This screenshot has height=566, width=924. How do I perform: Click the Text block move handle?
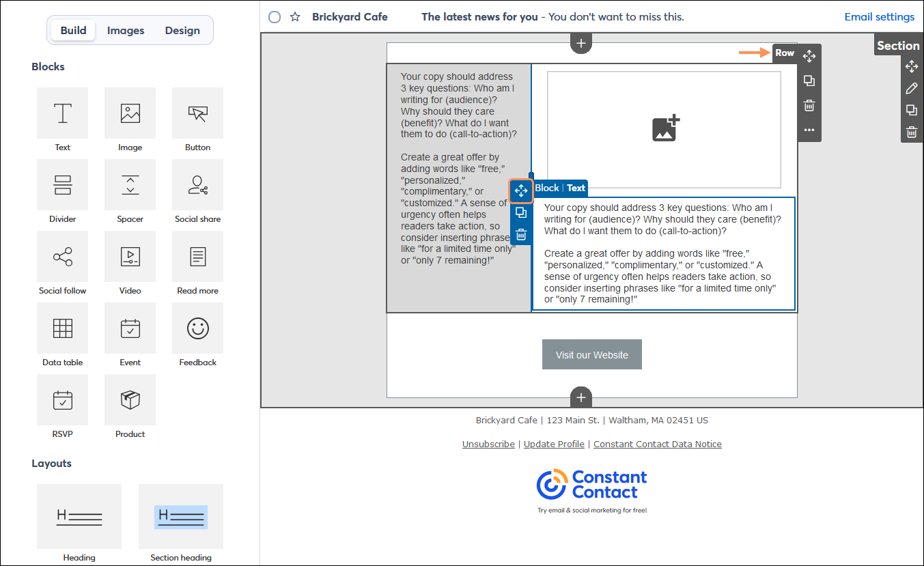click(521, 190)
